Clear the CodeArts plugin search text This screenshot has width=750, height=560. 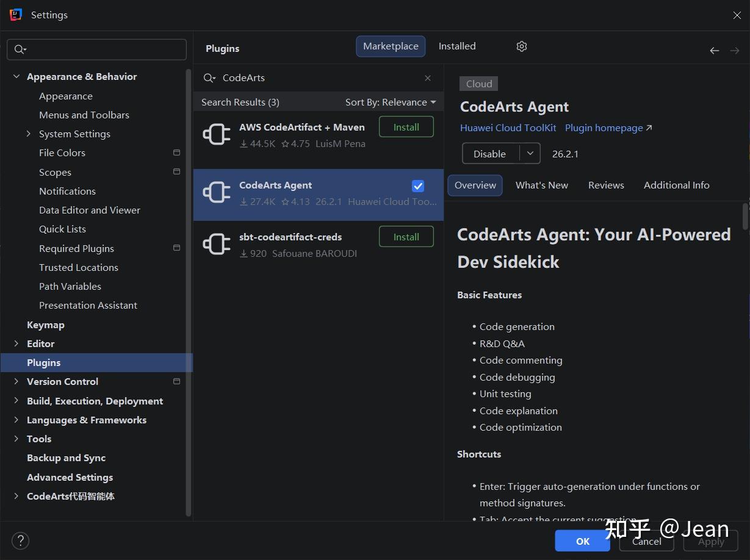pos(428,78)
